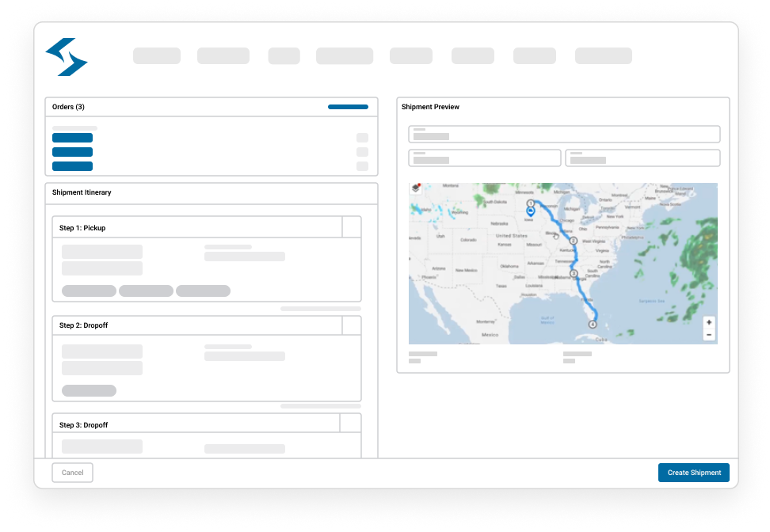
Task: Click waypoint marker 4 in Florida
Action: [x=592, y=324]
